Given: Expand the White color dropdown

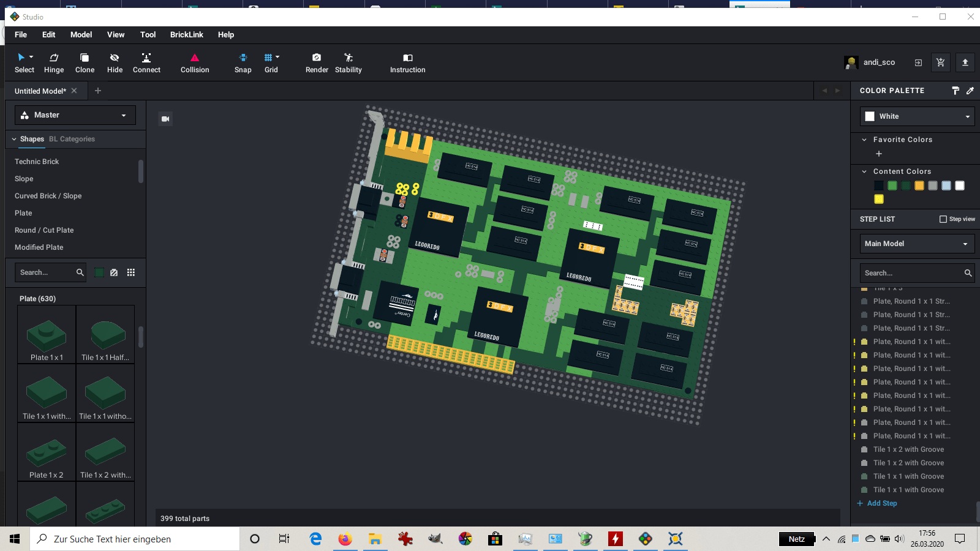Looking at the screenshot, I should (x=917, y=116).
